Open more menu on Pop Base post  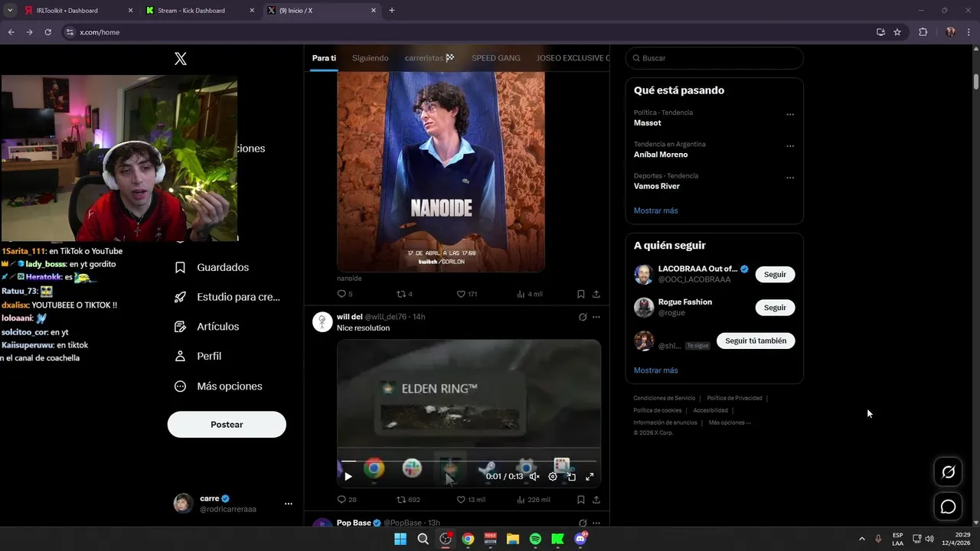point(596,523)
